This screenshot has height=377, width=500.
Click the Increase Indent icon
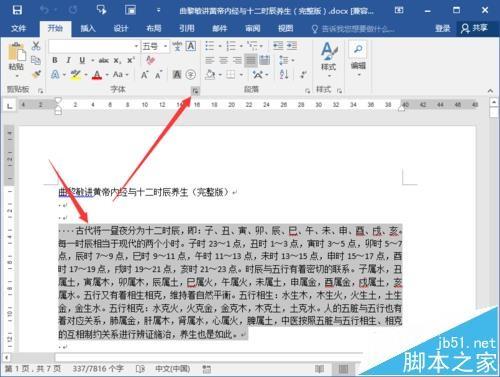tap(292, 46)
